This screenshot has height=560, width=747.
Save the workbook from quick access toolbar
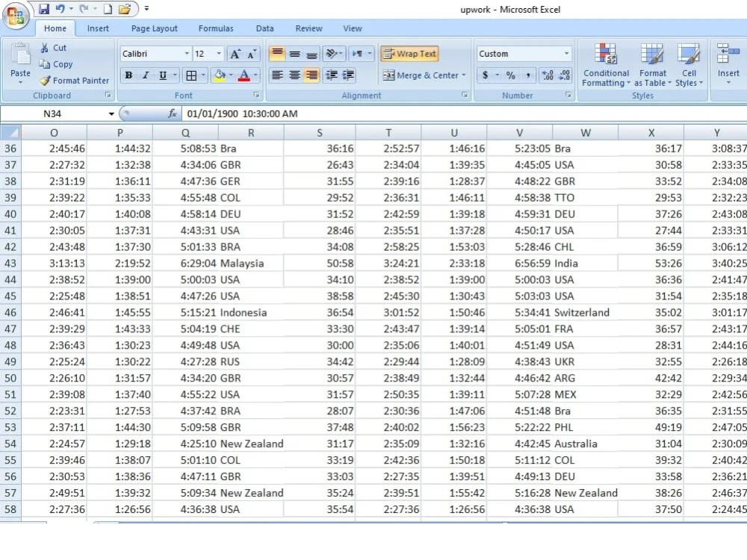44,8
